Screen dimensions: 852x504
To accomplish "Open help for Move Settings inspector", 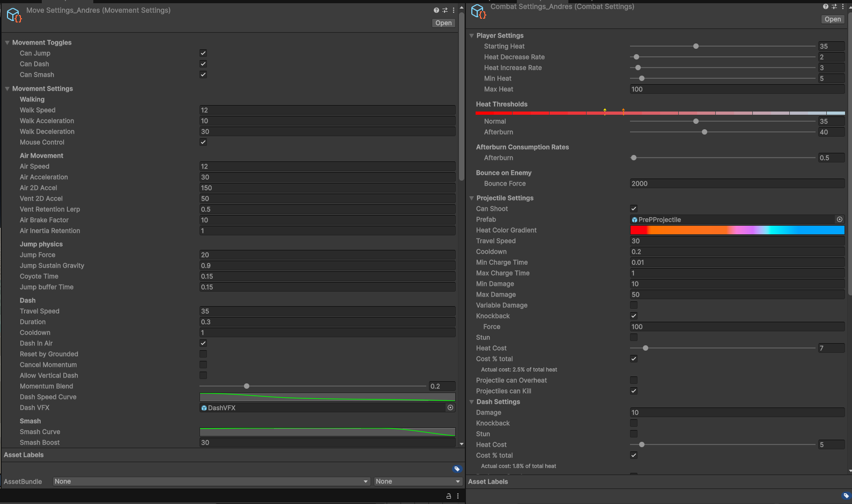I will [x=436, y=10].
